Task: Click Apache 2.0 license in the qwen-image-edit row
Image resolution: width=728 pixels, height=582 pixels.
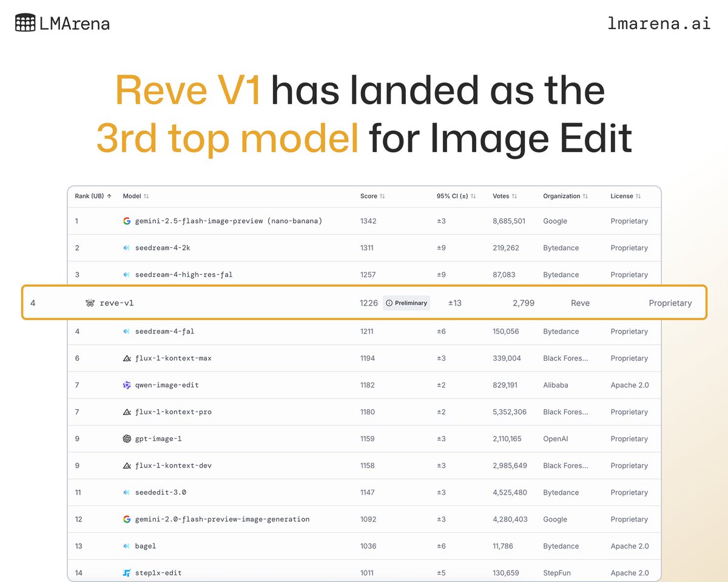Action: 630,385
